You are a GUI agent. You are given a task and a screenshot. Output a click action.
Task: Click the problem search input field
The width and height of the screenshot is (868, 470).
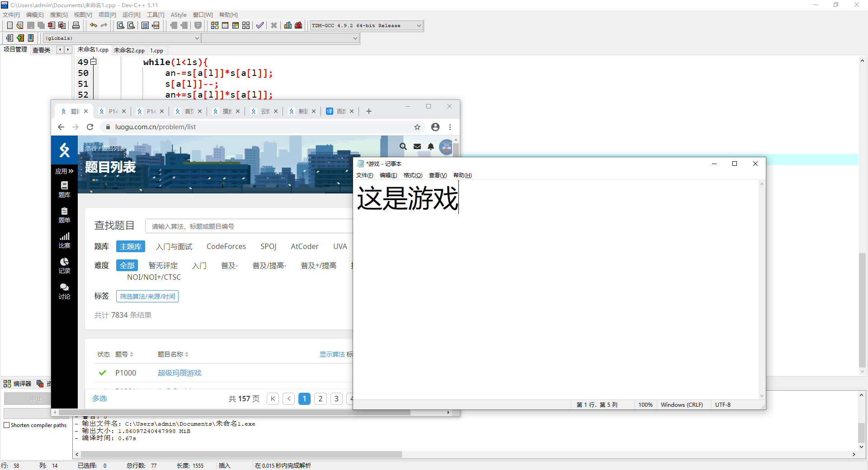[x=249, y=226]
